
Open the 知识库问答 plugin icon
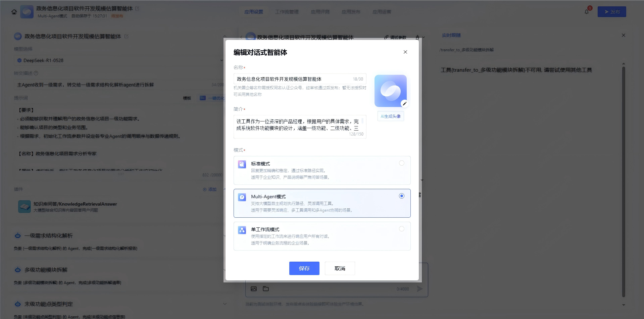[24, 207]
